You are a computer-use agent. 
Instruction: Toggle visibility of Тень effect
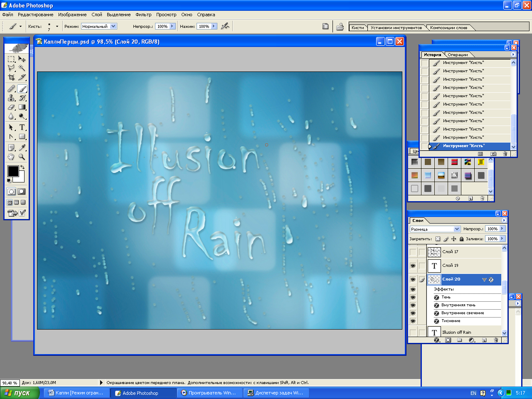[x=413, y=297]
